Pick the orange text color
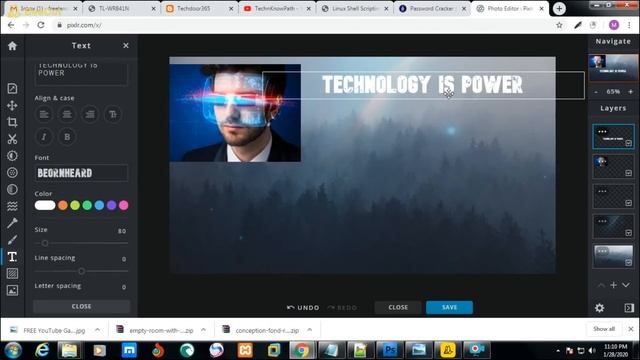640x360 pixels. pos(62,205)
